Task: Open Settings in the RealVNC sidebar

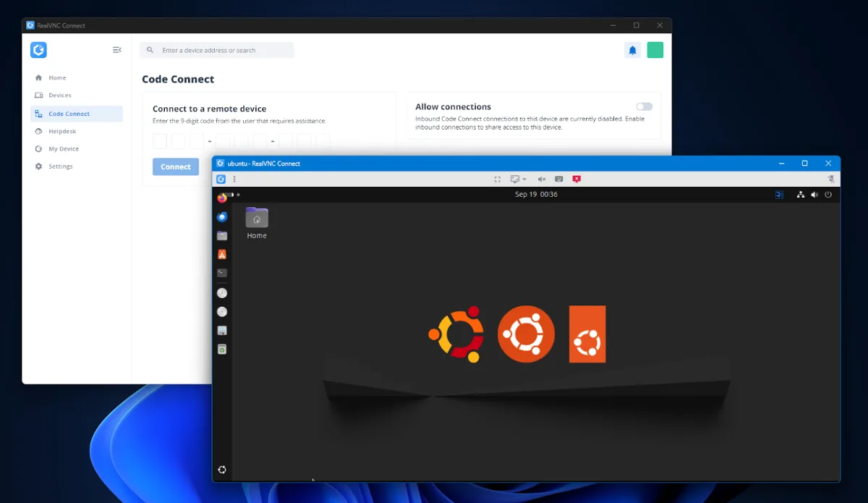Action: 77,166
